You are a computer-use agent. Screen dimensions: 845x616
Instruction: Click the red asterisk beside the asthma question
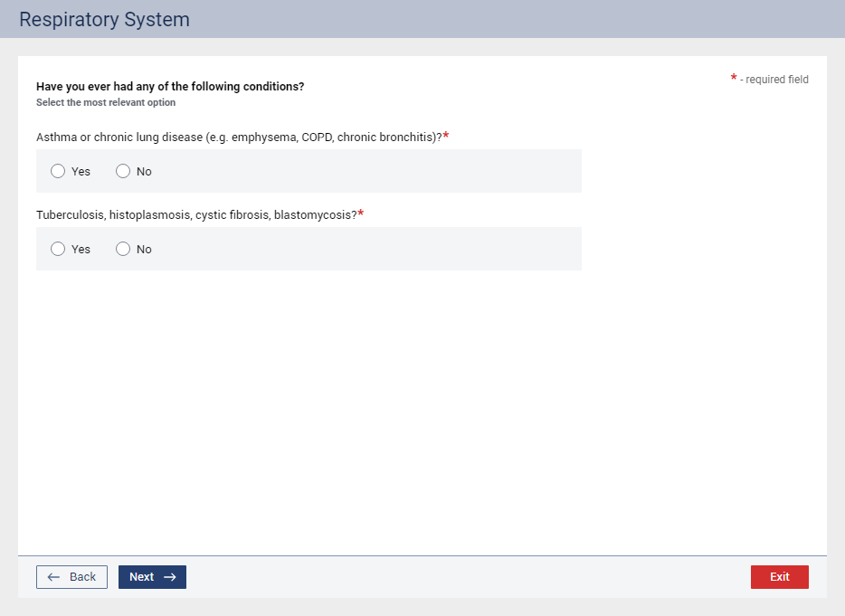tap(446, 136)
